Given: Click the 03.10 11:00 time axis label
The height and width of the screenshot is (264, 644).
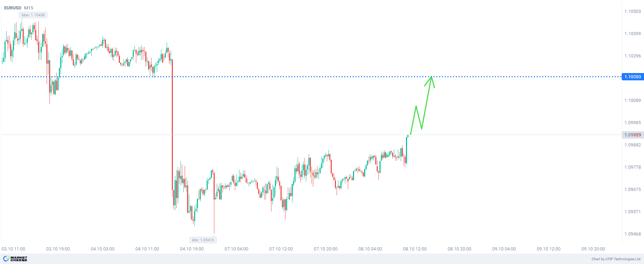Looking at the screenshot, I should pyautogui.click(x=13, y=249).
